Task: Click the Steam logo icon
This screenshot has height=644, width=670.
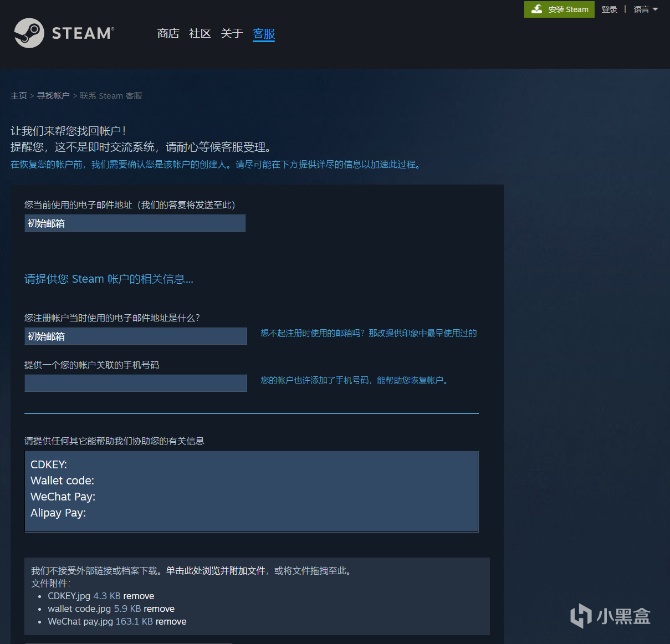Action: tap(29, 33)
